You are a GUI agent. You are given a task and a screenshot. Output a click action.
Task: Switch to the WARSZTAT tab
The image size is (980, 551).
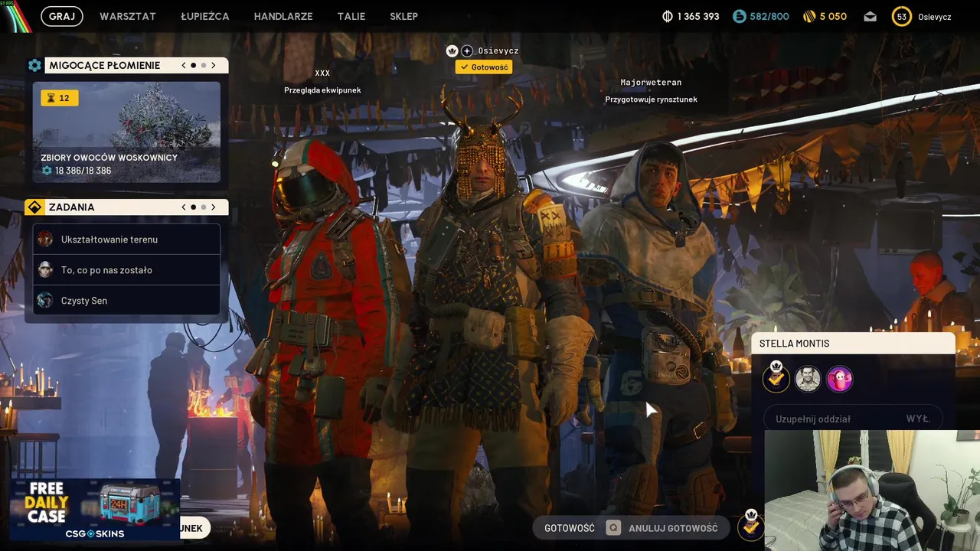click(128, 16)
